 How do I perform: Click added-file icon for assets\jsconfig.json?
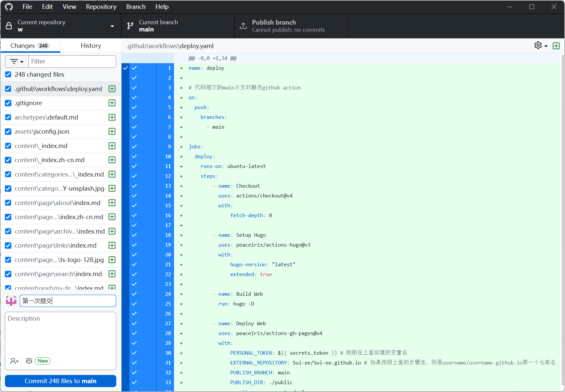click(x=112, y=132)
